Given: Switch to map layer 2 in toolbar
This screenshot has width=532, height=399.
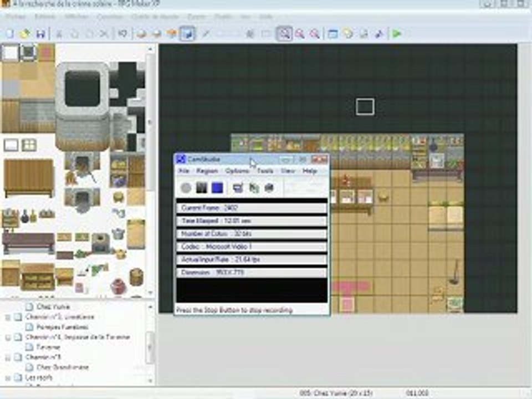Looking at the screenshot, I should pos(156,34).
